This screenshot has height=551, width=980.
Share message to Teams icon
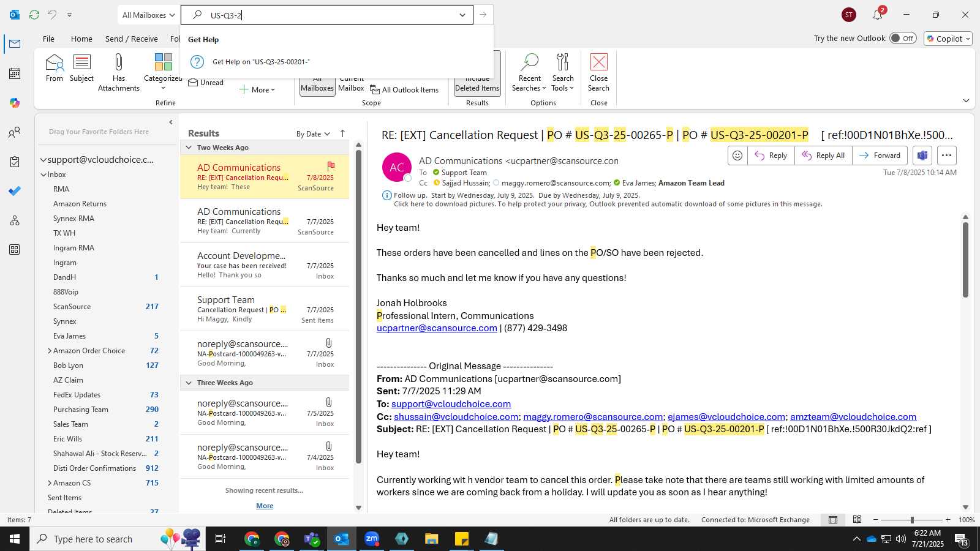922,156
